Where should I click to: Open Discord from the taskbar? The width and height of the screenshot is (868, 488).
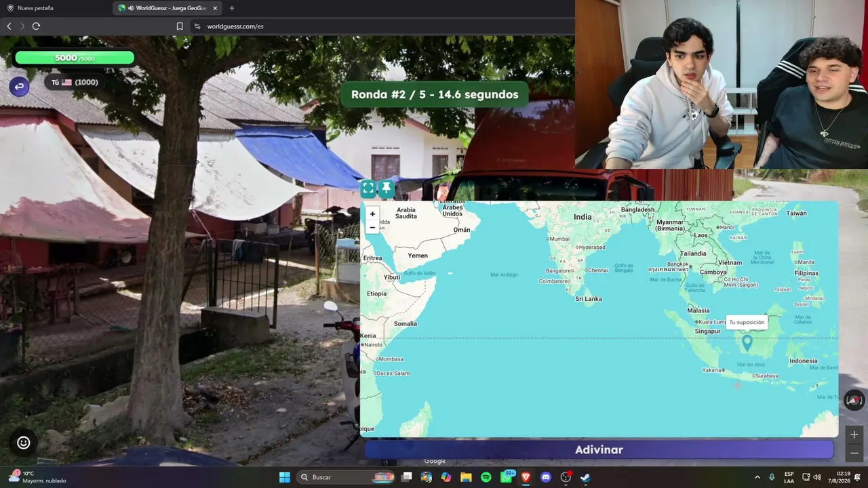point(546,477)
